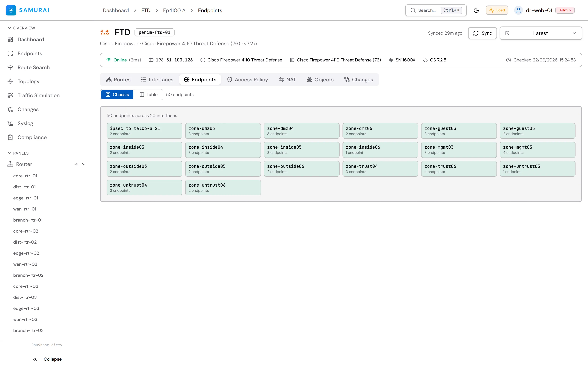Open the zone-inside06 interface card
The height and width of the screenshot is (368, 588).
point(380,150)
